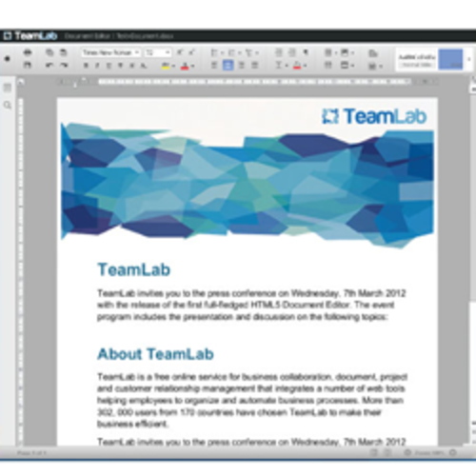This screenshot has height=476, width=476.
Task: Expand the bullet list style arrow
Action: click(x=222, y=53)
